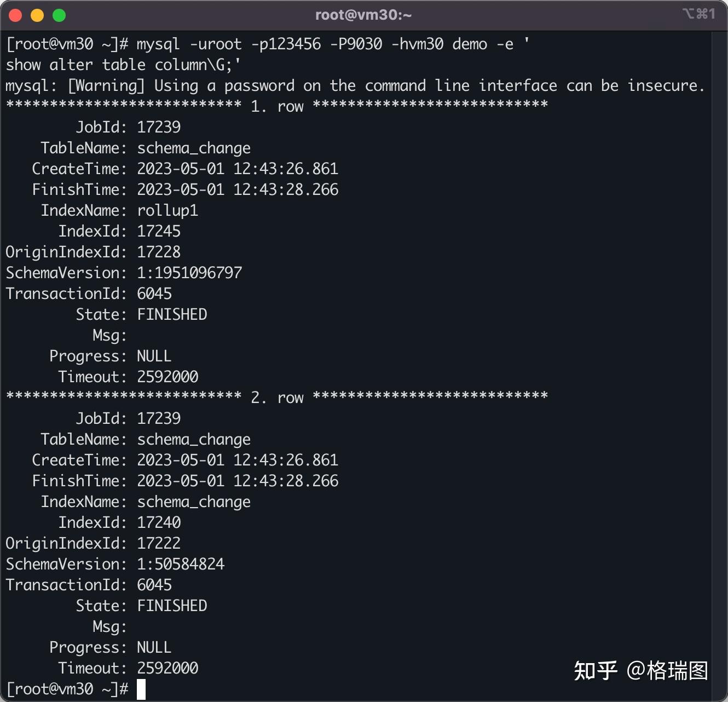
Task: Click the yellow minimize button
Action: 37,15
